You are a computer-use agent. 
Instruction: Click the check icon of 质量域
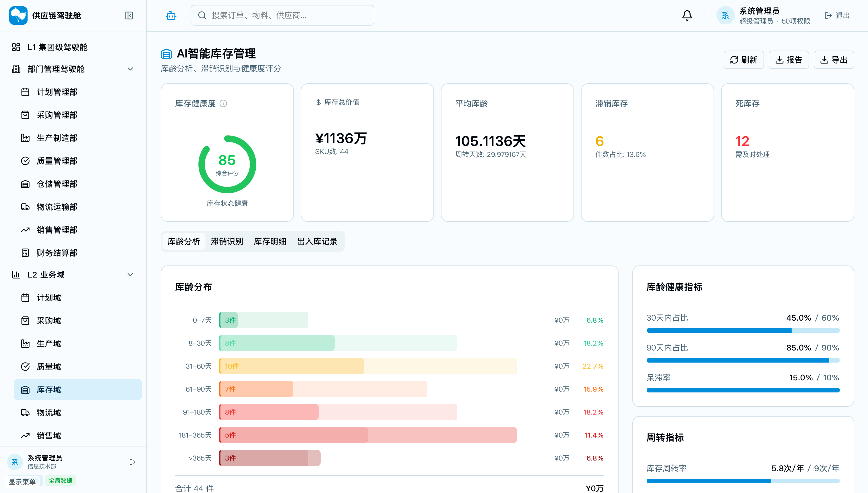click(x=25, y=367)
